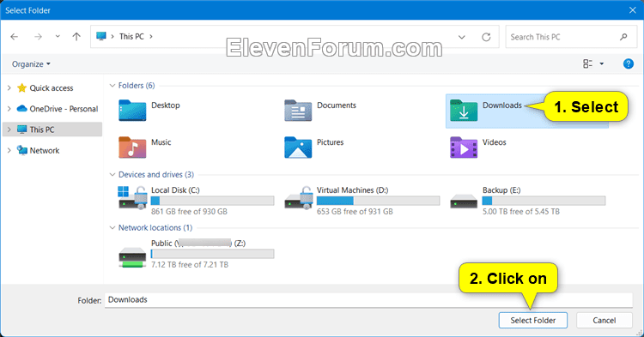Expand OneDrive - Personal tree node

point(9,109)
